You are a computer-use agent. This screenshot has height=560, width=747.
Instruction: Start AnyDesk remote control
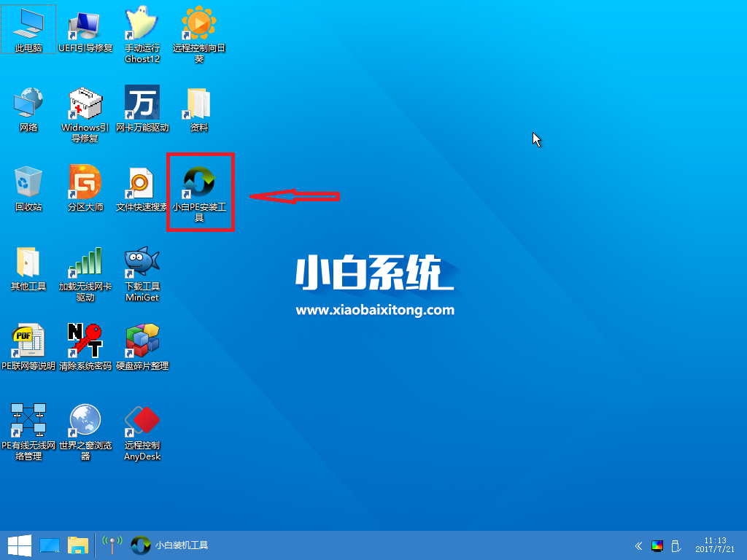tap(143, 421)
